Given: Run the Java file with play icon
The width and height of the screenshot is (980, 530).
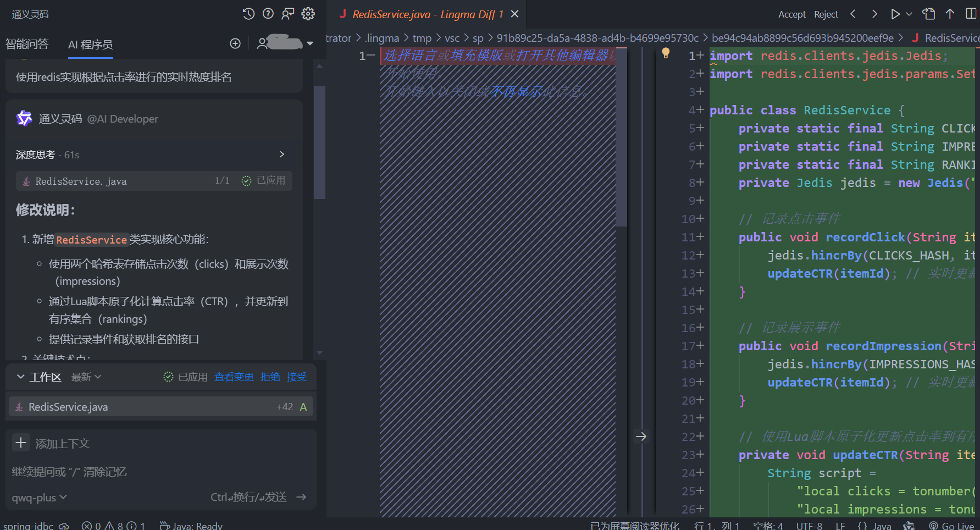Looking at the screenshot, I should 895,14.
